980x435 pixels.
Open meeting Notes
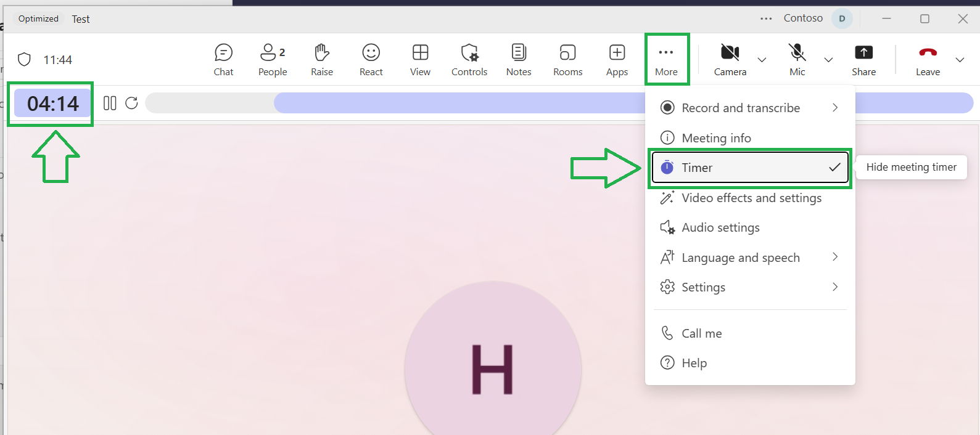[x=519, y=60]
